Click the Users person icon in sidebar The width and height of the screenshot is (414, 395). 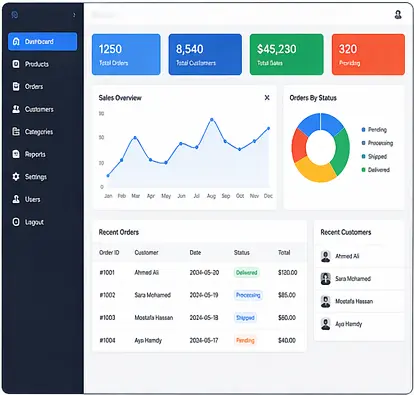16,199
